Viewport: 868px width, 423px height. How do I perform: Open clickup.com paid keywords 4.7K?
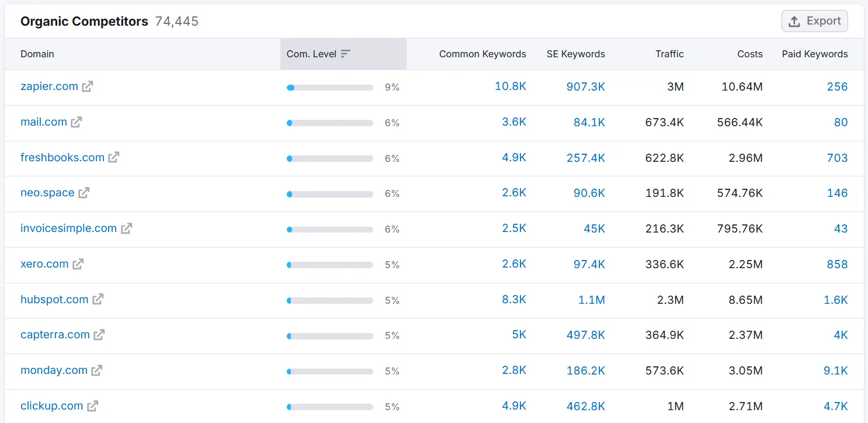tap(836, 406)
